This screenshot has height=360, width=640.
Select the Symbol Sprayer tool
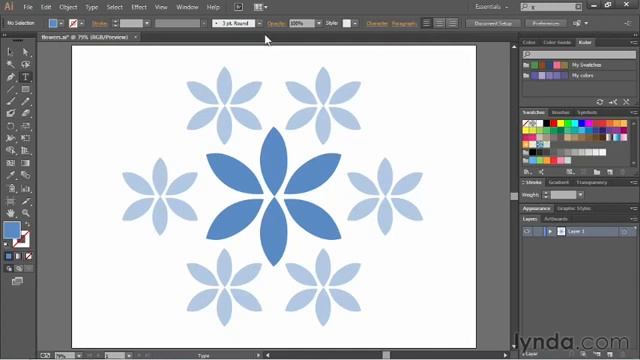coord(10,188)
